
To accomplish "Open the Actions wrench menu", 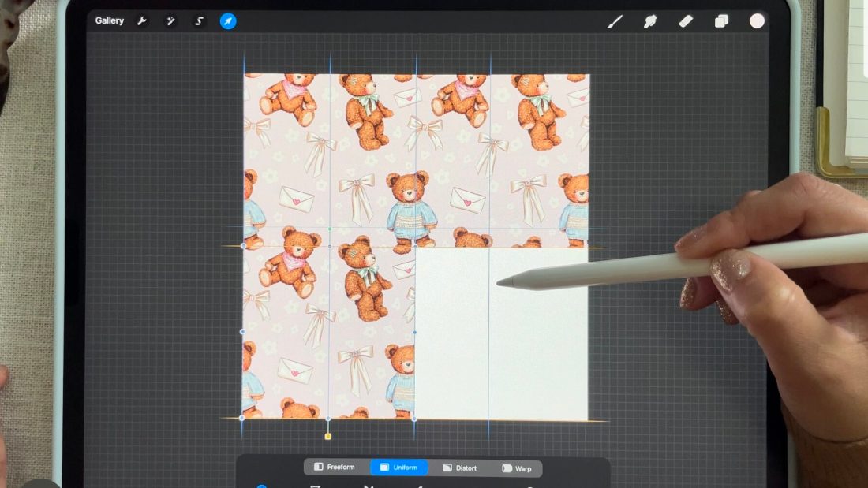I will (x=142, y=21).
